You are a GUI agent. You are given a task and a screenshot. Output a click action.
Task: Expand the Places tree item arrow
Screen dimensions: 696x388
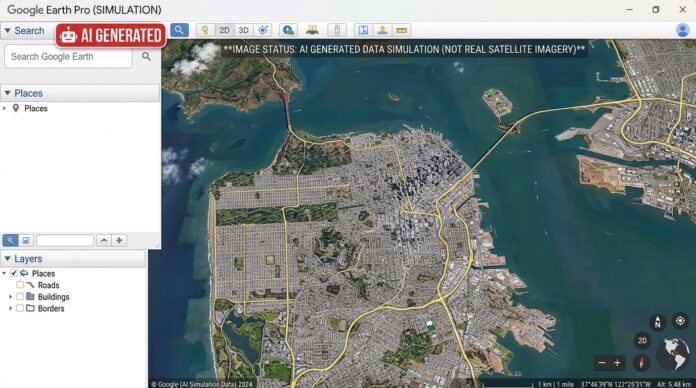tap(4, 108)
